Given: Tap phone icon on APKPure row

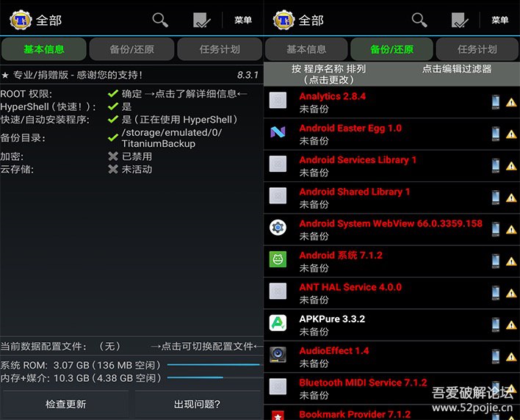Looking at the screenshot, I should (496, 325).
